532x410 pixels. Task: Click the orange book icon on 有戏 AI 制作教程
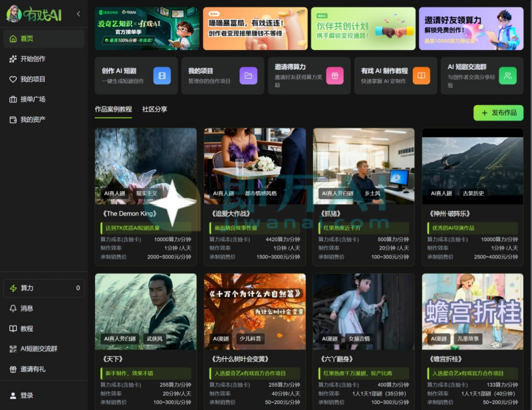(421, 75)
